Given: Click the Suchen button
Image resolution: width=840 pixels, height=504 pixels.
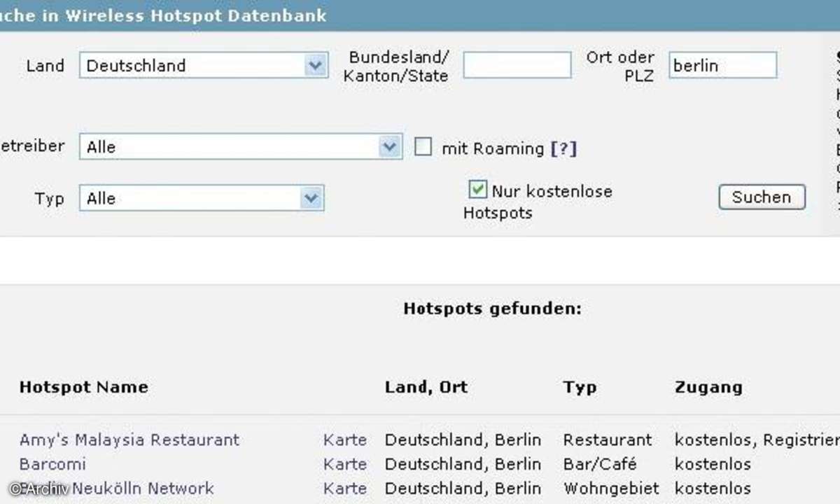Looking at the screenshot, I should click(762, 197).
